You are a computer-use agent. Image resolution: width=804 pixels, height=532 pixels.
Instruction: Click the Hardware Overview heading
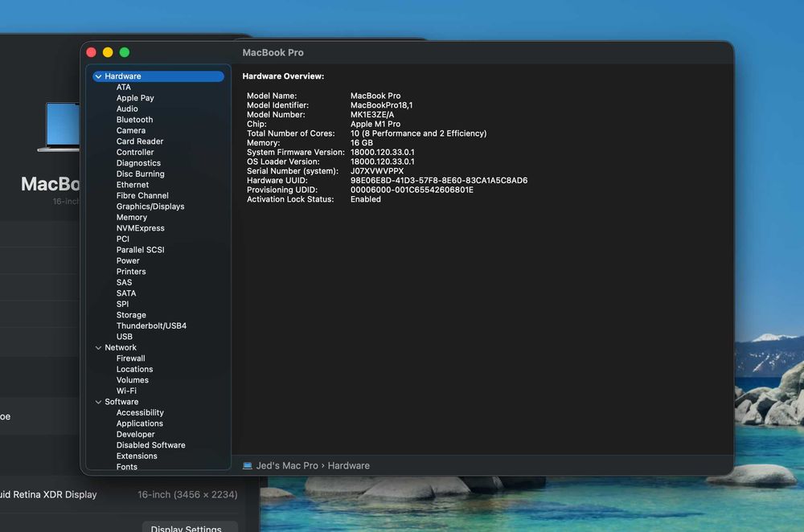[x=283, y=76]
